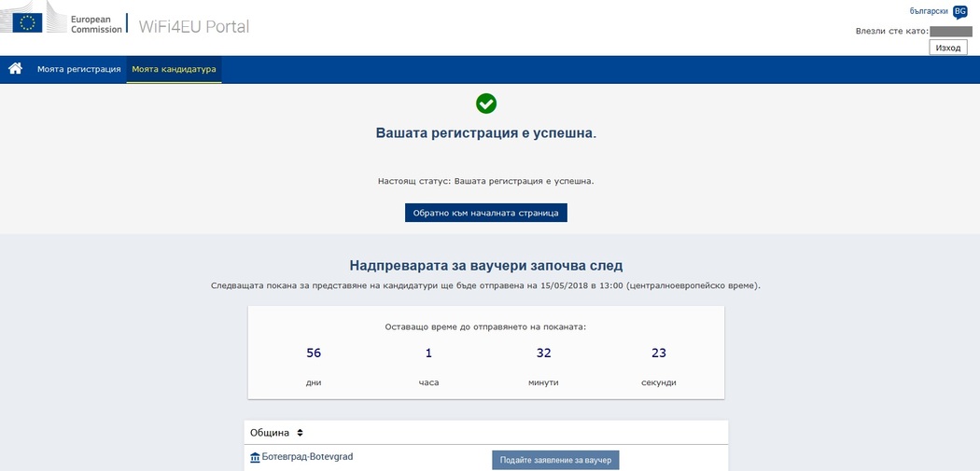Click the municipality building icon beside Ботевград
The width and height of the screenshot is (980, 471).
click(x=255, y=457)
